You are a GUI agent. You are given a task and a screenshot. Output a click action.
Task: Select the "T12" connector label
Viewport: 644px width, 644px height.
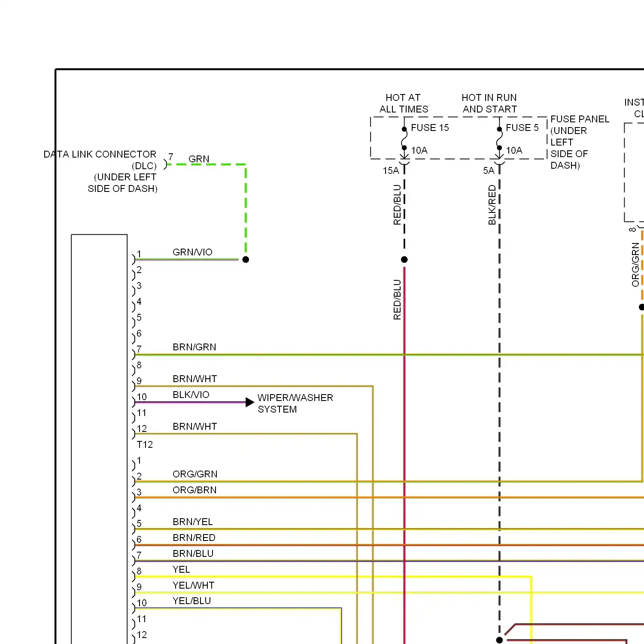145,444
